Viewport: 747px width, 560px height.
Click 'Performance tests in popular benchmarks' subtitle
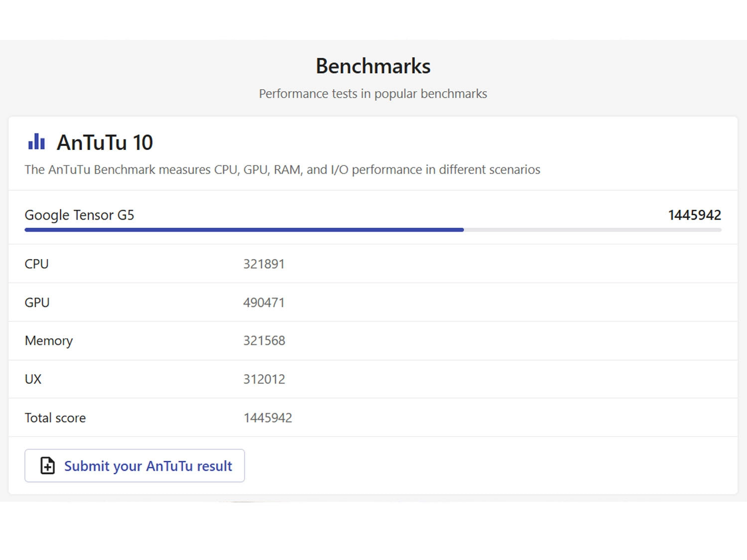pyautogui.click(x=373, y=94)
